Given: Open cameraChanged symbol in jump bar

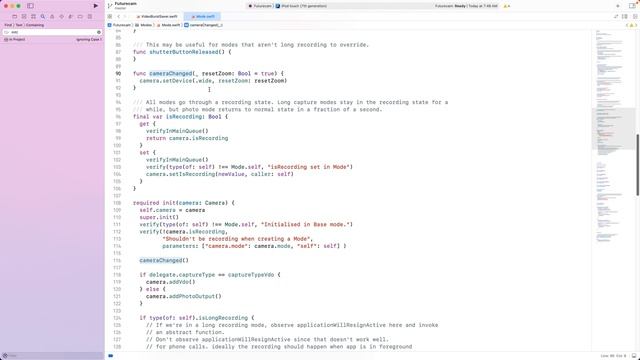Looking at the screenshot, I should [x=203, y=25].
